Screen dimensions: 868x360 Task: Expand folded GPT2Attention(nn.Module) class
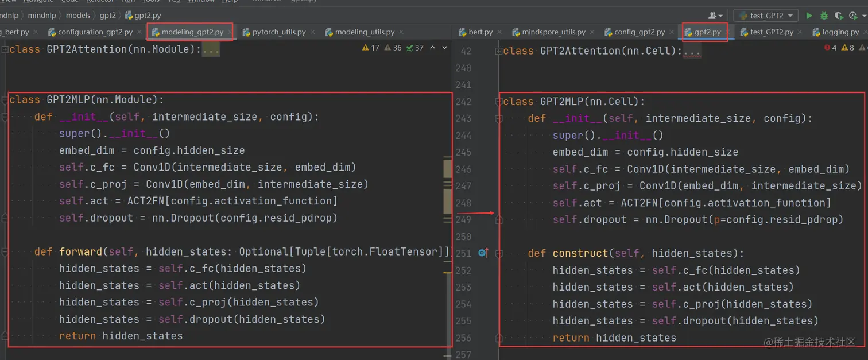click(x=5, y=49)
